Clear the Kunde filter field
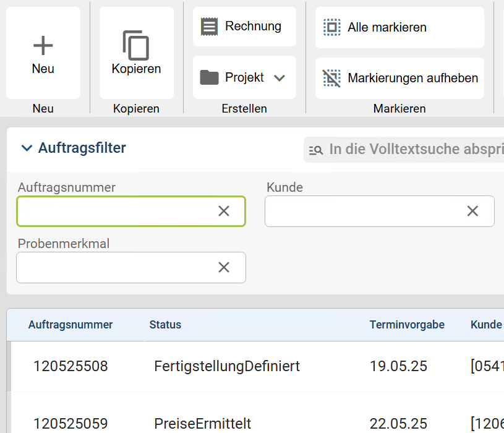This screenshot has width=504, height=433. (x=472, y=211)
